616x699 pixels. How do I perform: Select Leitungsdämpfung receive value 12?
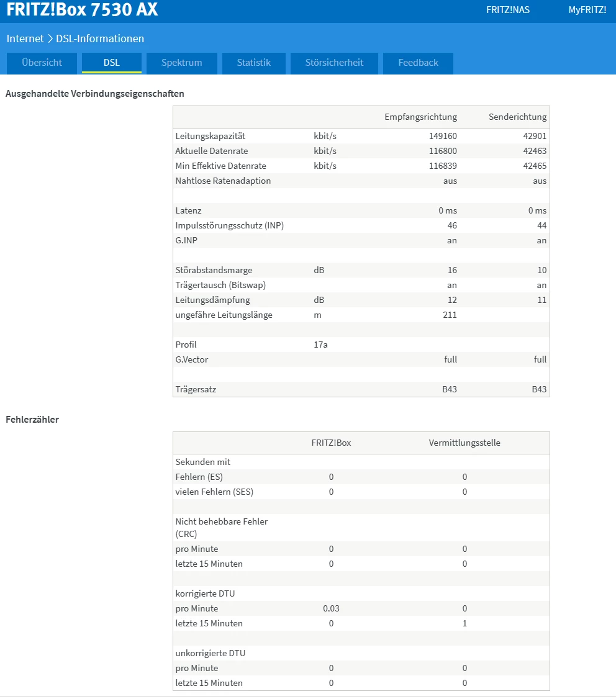tap(452, 300)
